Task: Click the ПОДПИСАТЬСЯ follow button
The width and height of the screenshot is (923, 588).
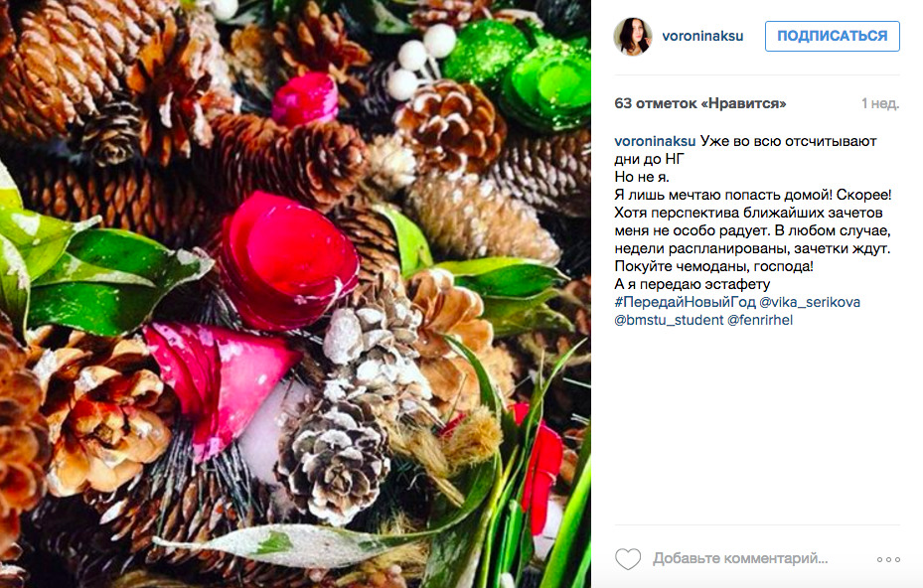Action: tap(833, 36)
